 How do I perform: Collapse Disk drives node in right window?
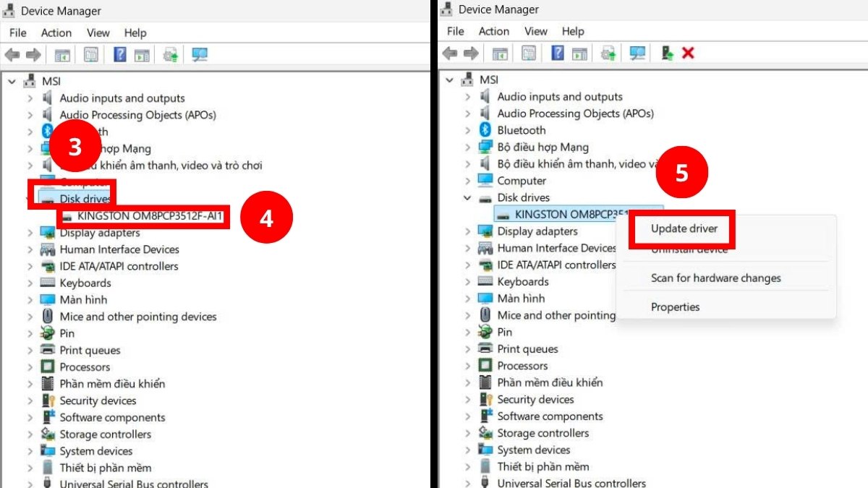click(x=467, y=197)
